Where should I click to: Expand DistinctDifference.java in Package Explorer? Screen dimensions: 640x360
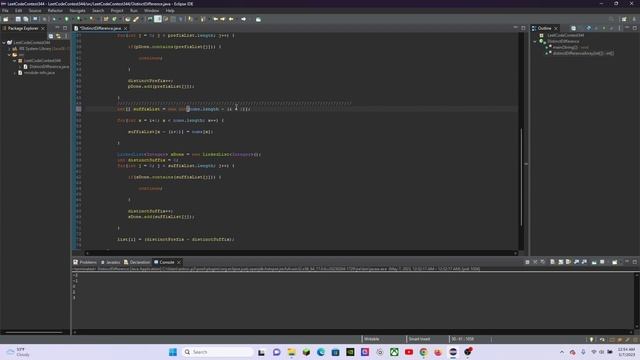pos(20,67)
